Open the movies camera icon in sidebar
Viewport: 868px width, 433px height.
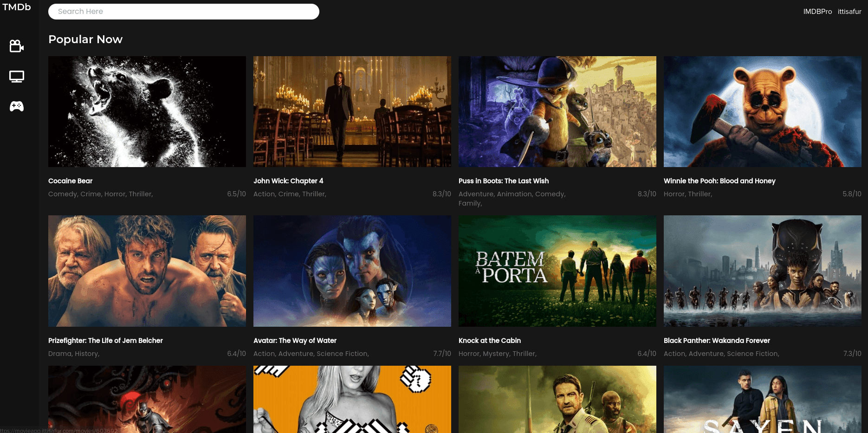click(x=17, y=46)
